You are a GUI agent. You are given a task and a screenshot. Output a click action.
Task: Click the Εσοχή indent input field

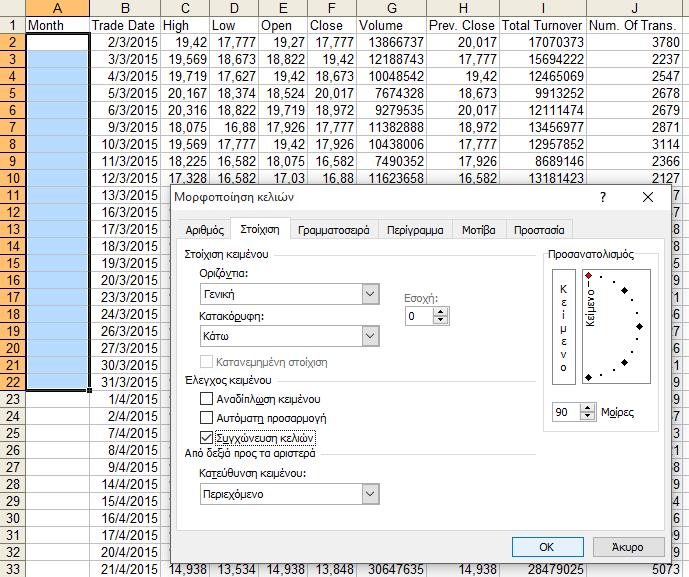tap(420, 316)
